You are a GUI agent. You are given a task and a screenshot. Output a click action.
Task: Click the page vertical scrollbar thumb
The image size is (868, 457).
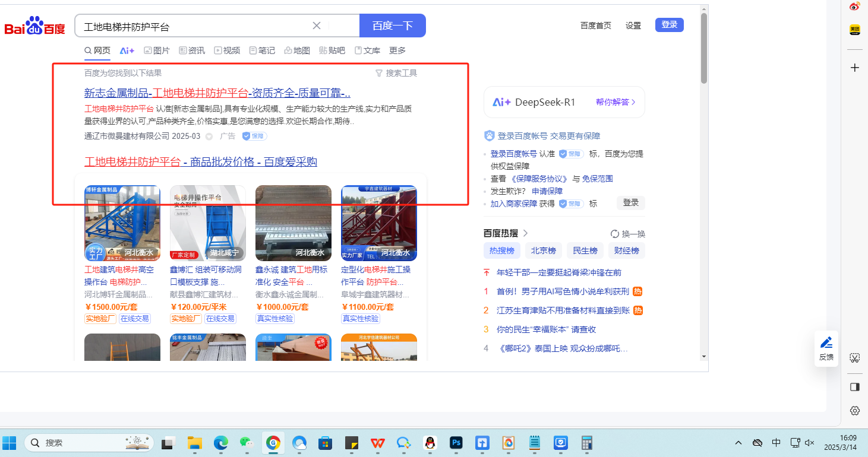click(x=704, y=47)
